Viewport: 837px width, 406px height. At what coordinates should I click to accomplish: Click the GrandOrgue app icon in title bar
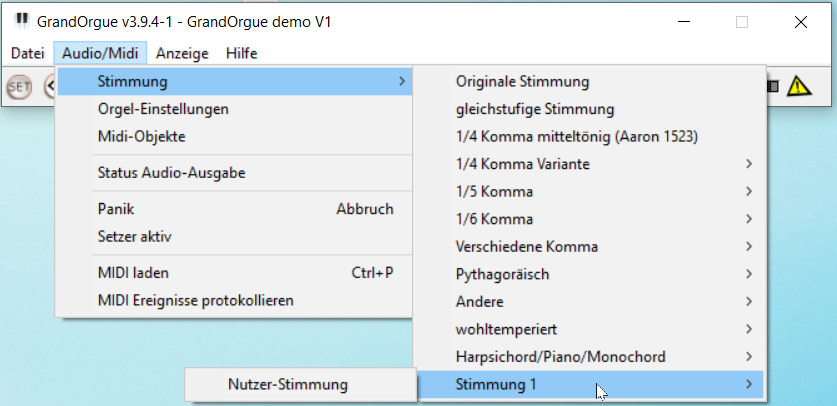click(20, 21)
